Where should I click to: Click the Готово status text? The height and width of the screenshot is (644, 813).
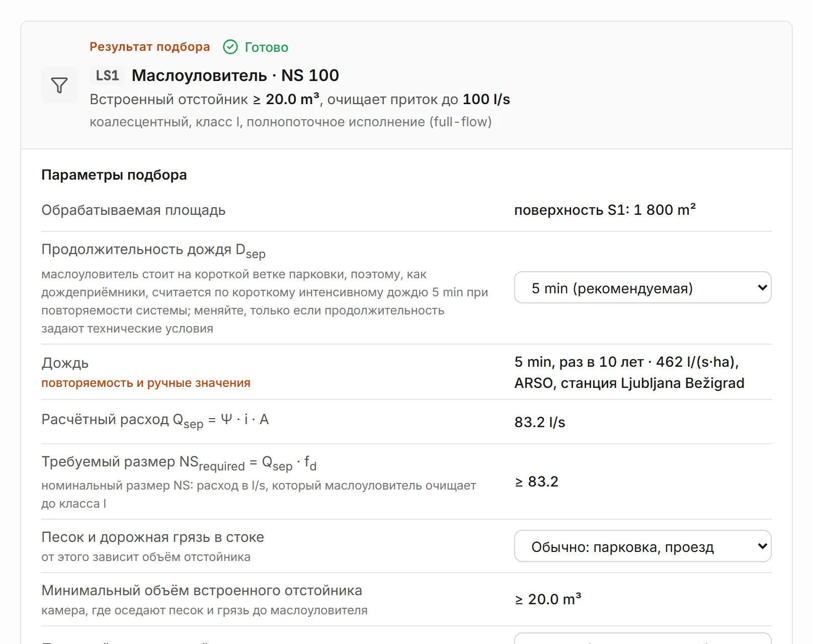coord(267,47)
